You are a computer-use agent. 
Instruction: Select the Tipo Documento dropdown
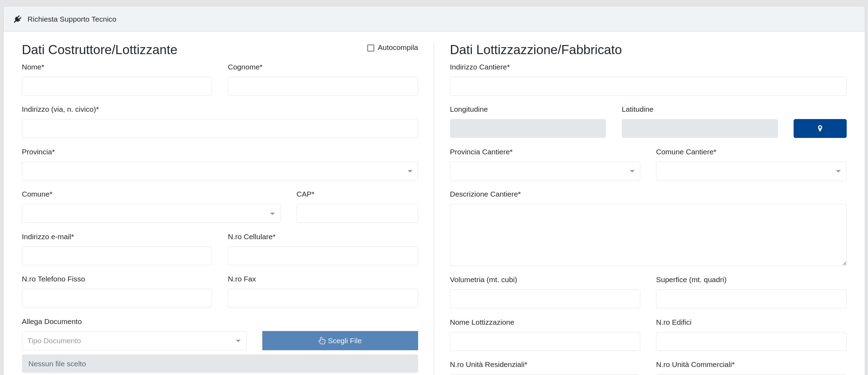pyautogui.click(x=134, y=341)
